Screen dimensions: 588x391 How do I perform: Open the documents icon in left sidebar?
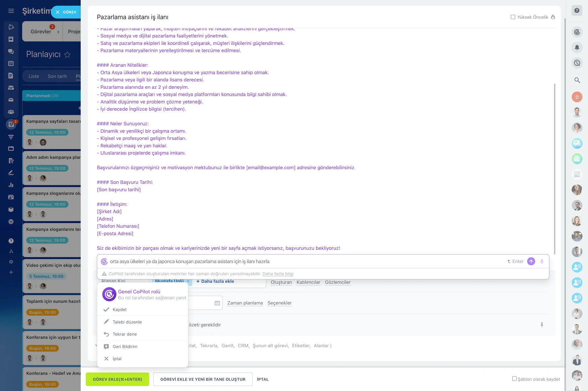(x=11, y=75)
